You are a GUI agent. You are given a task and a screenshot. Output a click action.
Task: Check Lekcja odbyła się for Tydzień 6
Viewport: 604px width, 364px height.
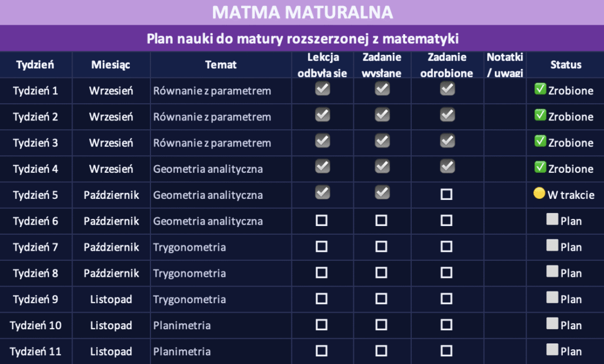click(x=321, y=221)
